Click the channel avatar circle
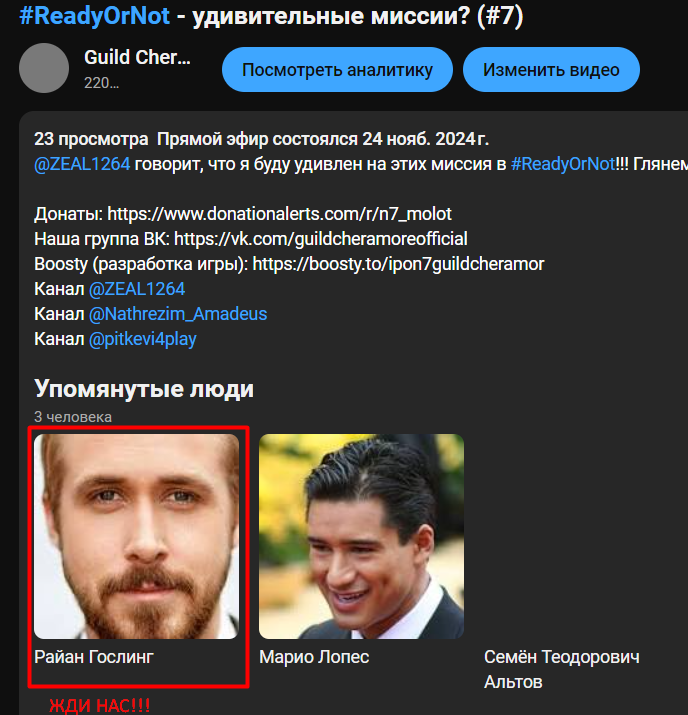 point(44,69)
